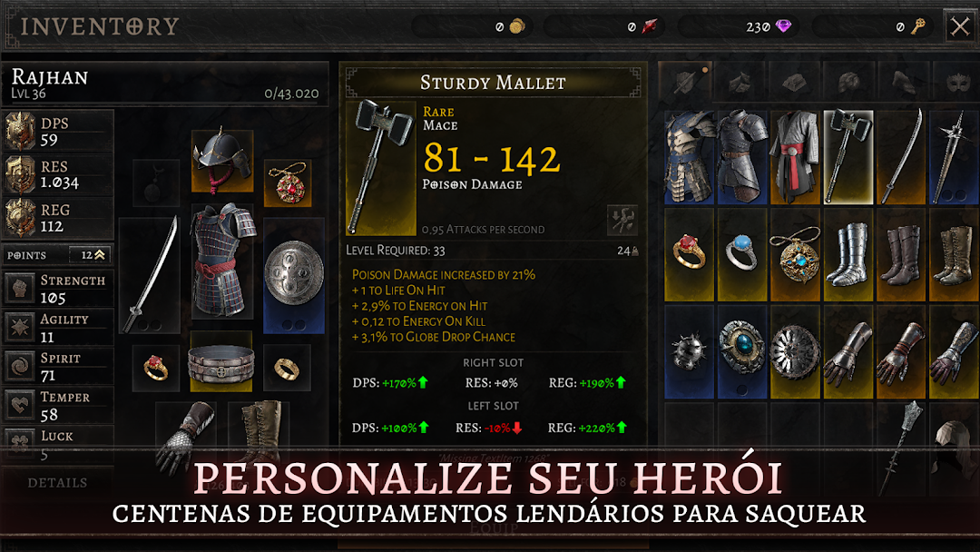
Task: Click the purple gems currency counter
Action: tap(738, 27)
